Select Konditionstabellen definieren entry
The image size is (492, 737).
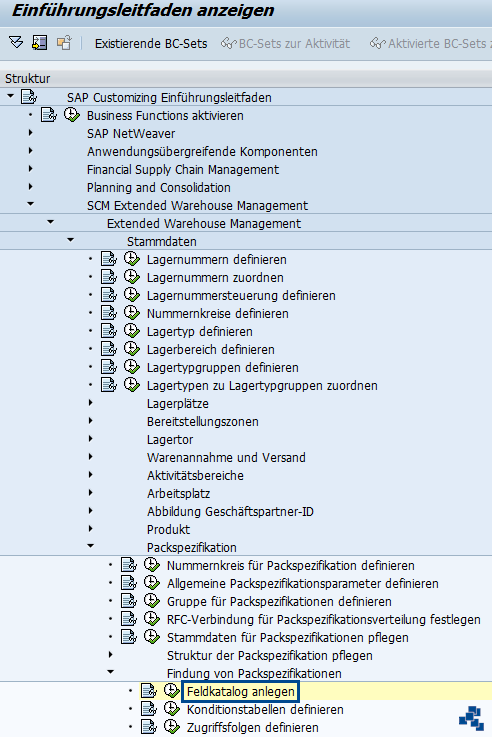pyautogui.click(x=265, y=709)
